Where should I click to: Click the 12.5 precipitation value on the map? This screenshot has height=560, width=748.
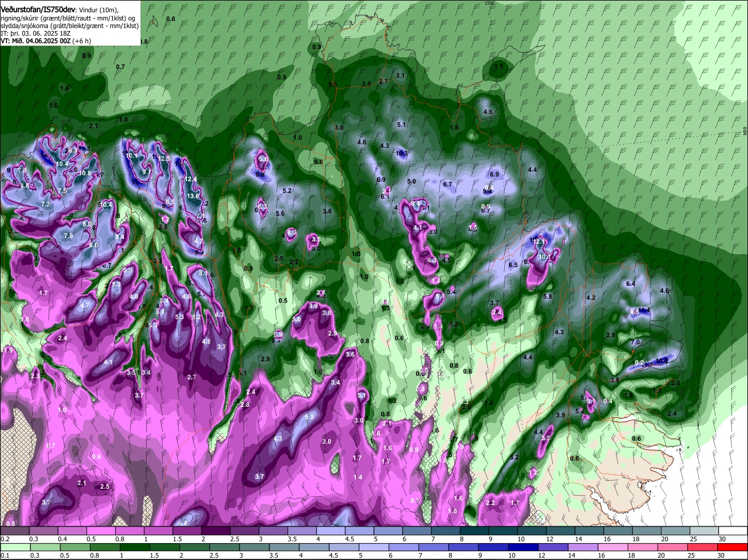164,158
